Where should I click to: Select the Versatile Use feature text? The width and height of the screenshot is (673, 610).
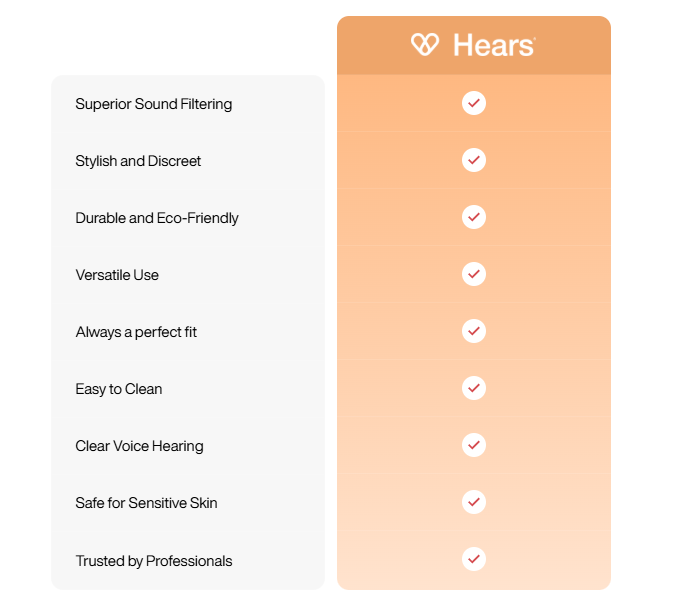click(117, 275)
